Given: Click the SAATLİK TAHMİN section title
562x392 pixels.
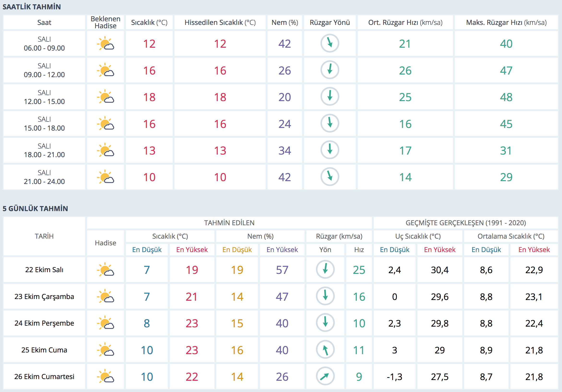Looking at the screenshot, I should click(x=32, y=7).
